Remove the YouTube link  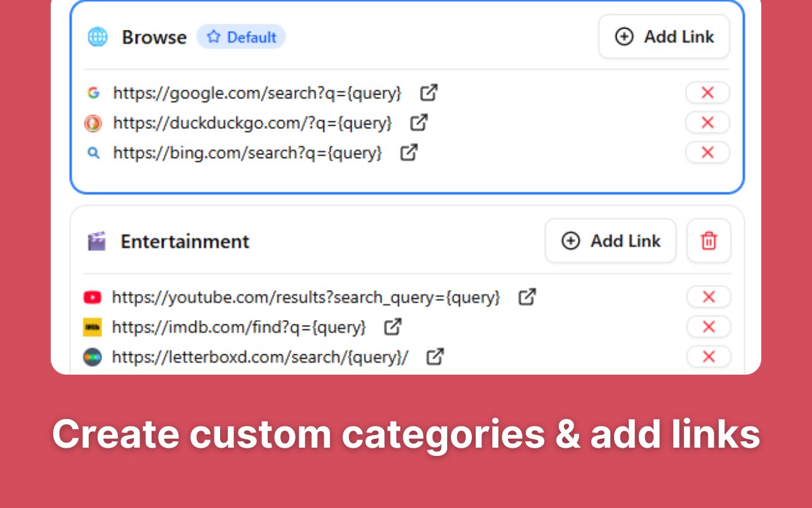click(709, 297)
